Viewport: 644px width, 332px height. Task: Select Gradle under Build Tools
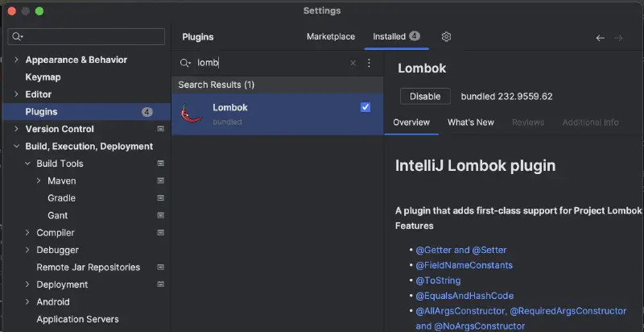[62, 198]
